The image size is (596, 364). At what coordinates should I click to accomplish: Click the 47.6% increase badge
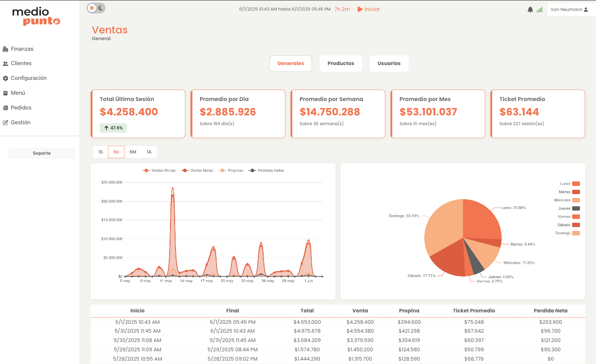(113, 128)
